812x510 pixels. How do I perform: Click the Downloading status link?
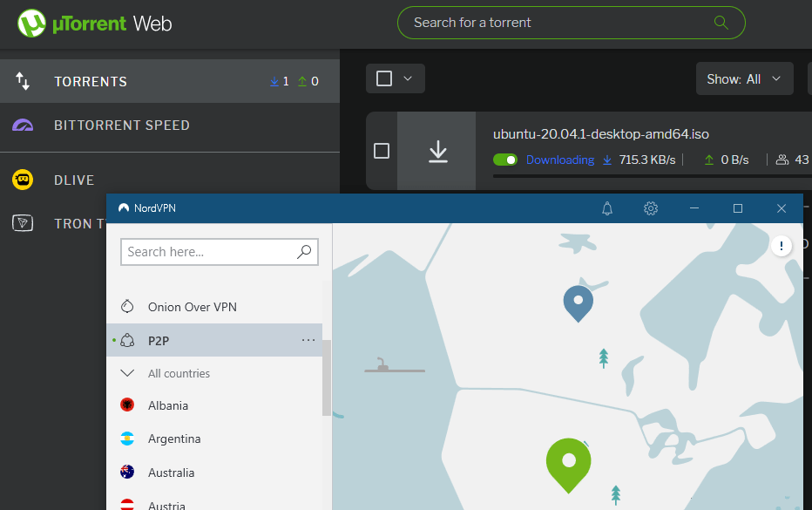click(x=560, y=160)
